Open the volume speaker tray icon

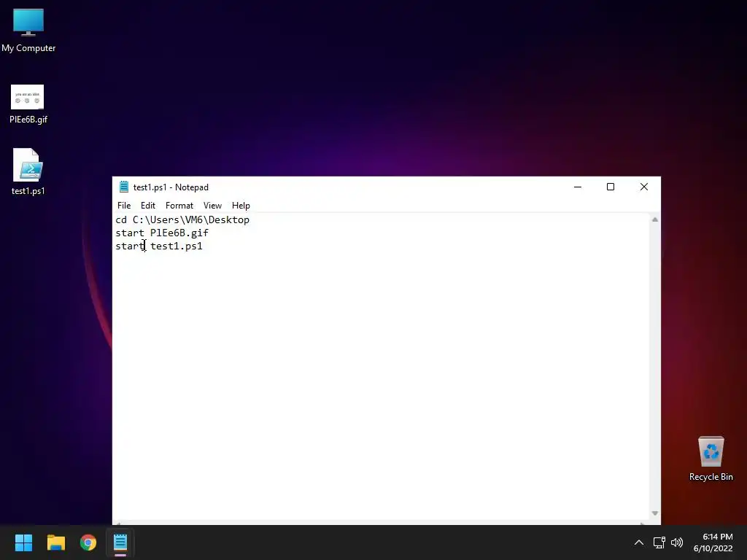[676, 542]
